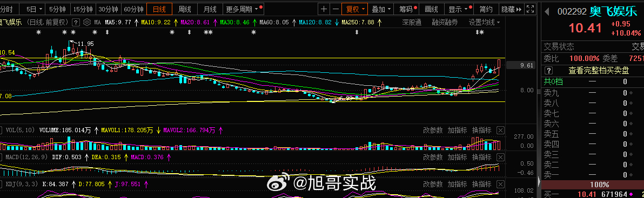The width and height of the screenshot is (644, 198).
Task: Click 查看完整档买卖盘 link
Action: point(599,71)
